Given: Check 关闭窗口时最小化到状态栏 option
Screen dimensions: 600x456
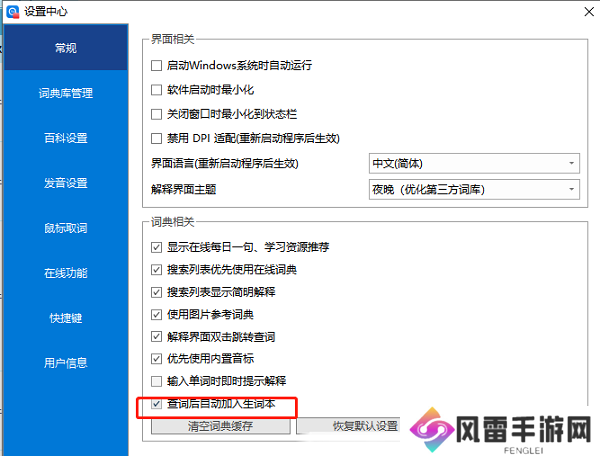Looking at the screenshot, I should pyautogui.click(x=157, y=114).
